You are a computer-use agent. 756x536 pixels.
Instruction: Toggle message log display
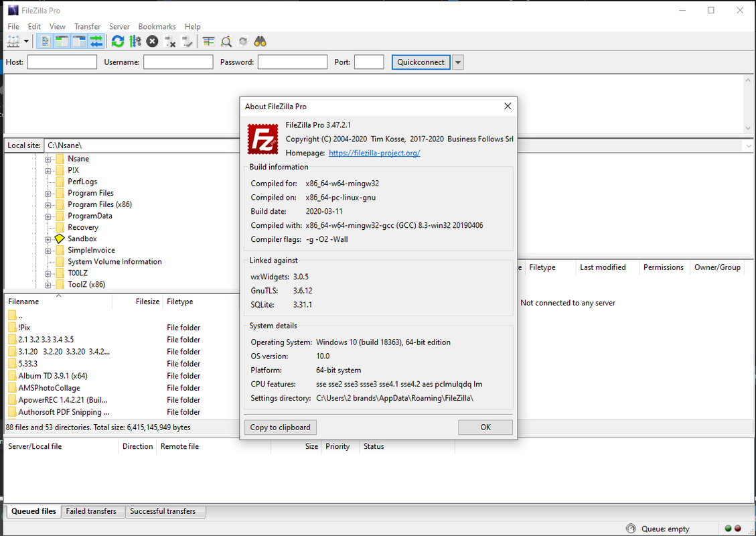tap(45, 42)
